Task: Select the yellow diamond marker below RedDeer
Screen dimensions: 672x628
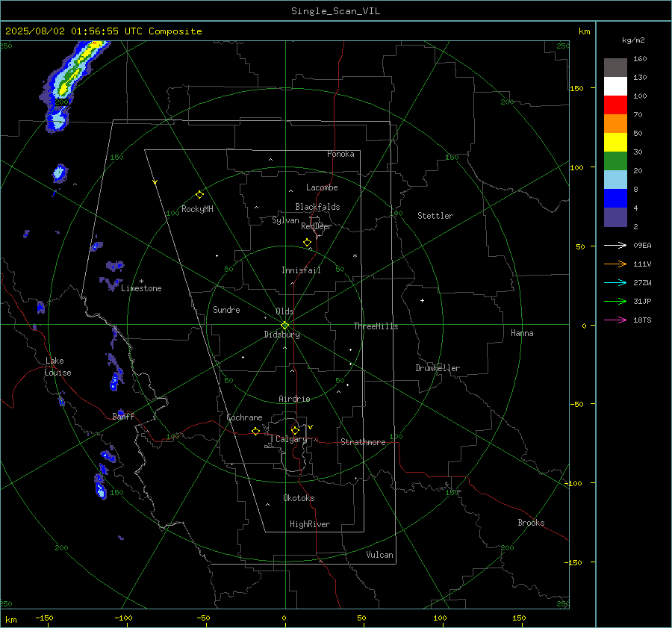Action: pos(308,243)
